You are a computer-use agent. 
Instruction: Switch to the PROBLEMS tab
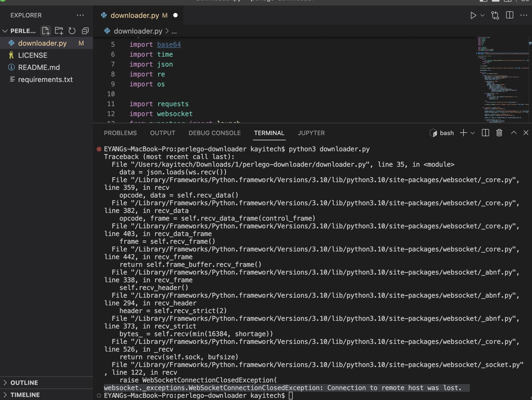pos(120,133)
